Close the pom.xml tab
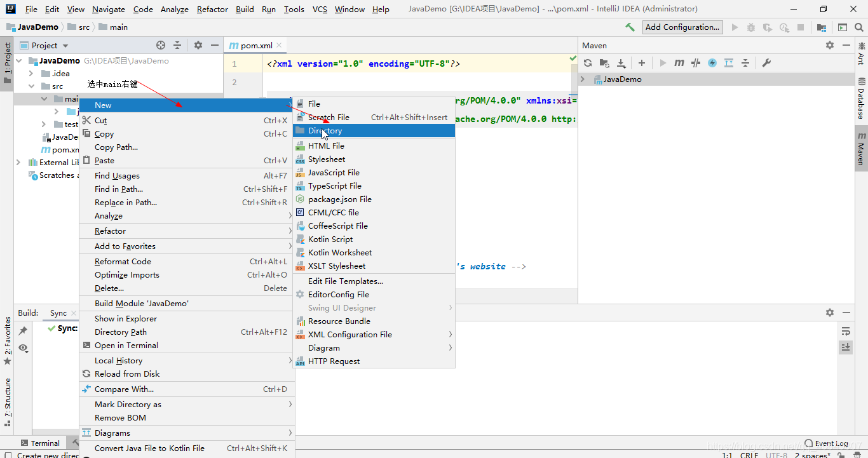The width and height of the screenshot is (868, 458). 279,45
